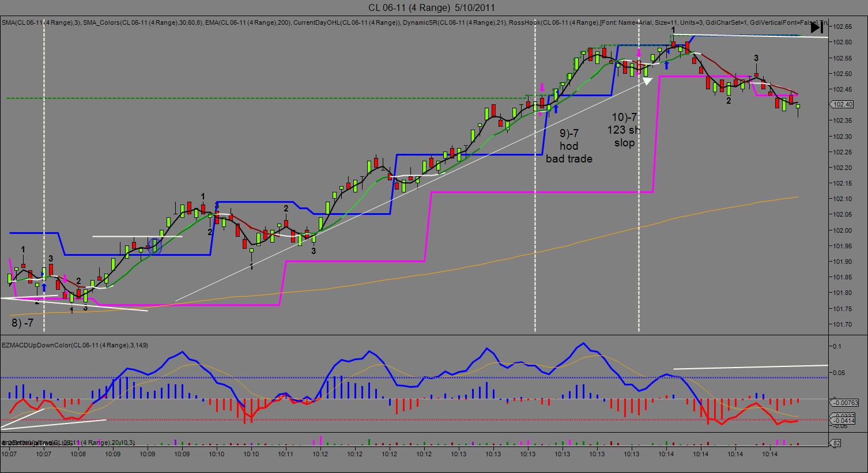Click the 102.45 price axis label

pyautogui.click(x=843, y=89)
